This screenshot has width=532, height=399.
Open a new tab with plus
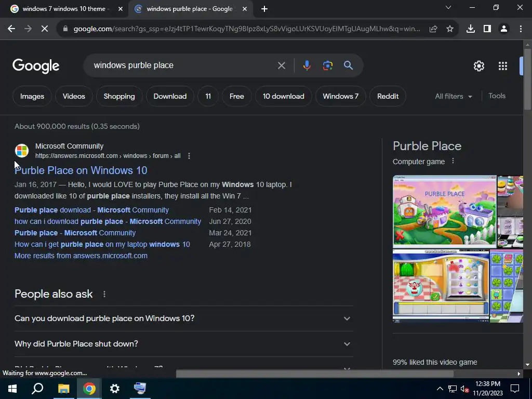click(x=264, y=9)
